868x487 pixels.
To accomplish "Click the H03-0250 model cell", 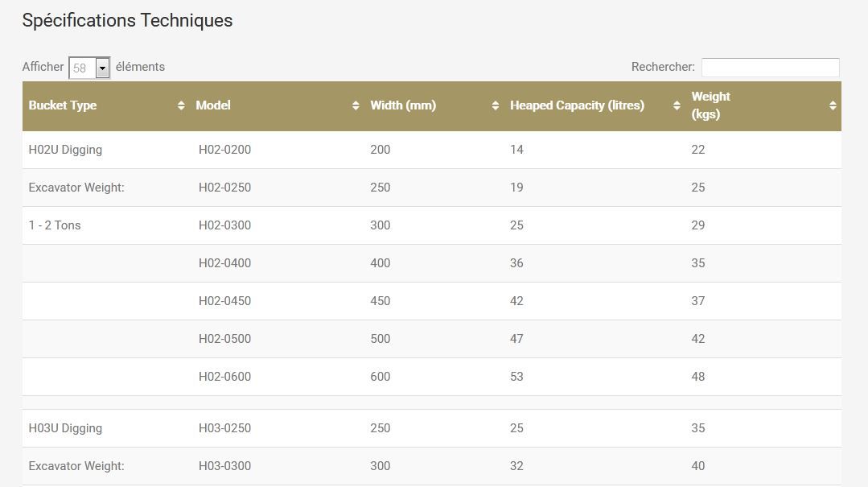I will tap(224, 428).
